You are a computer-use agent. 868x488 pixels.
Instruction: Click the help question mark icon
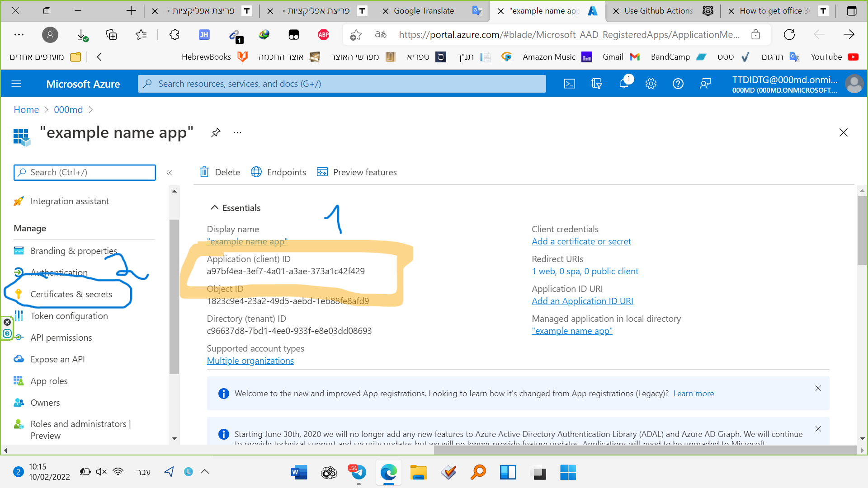click(x=678, y=84)
